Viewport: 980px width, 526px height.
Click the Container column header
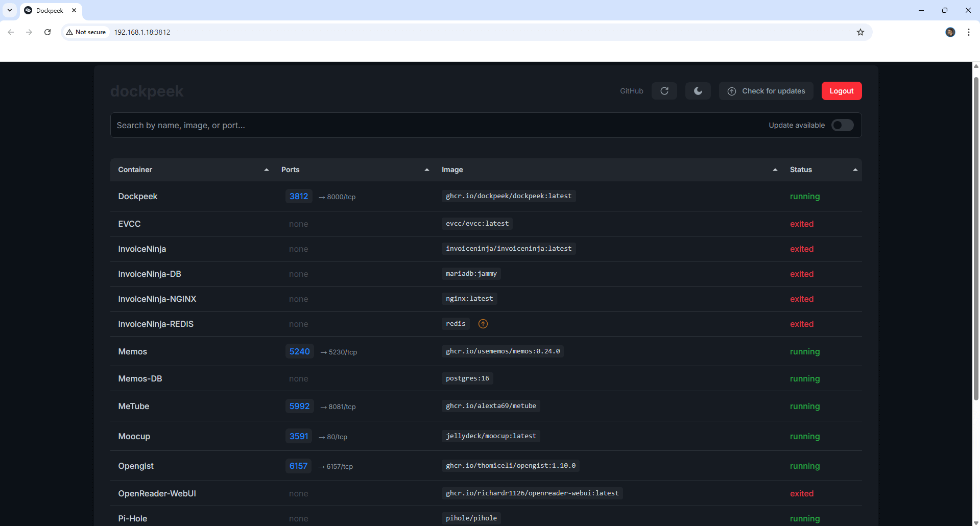coord(135,170)
